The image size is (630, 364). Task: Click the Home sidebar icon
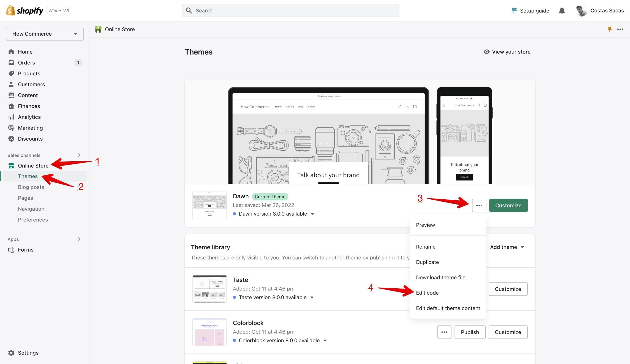[x=11, y=52]
